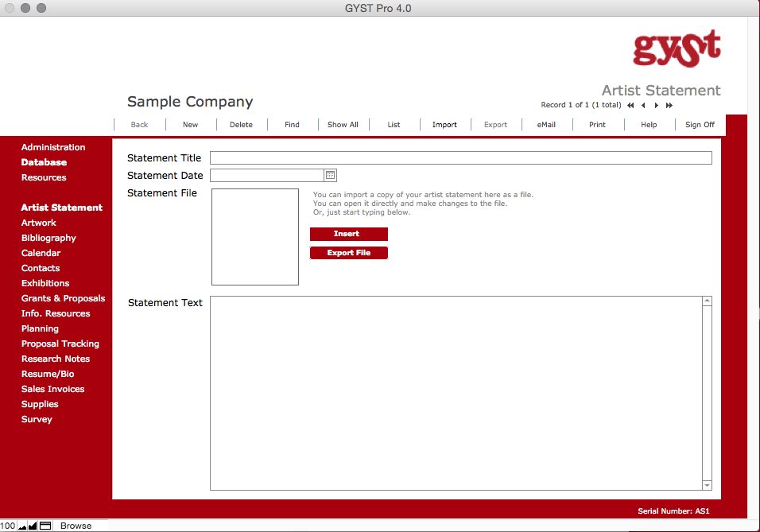Click the Statement Text scroll down arrow
Viewport: 760px width, 532px height.
708,485
